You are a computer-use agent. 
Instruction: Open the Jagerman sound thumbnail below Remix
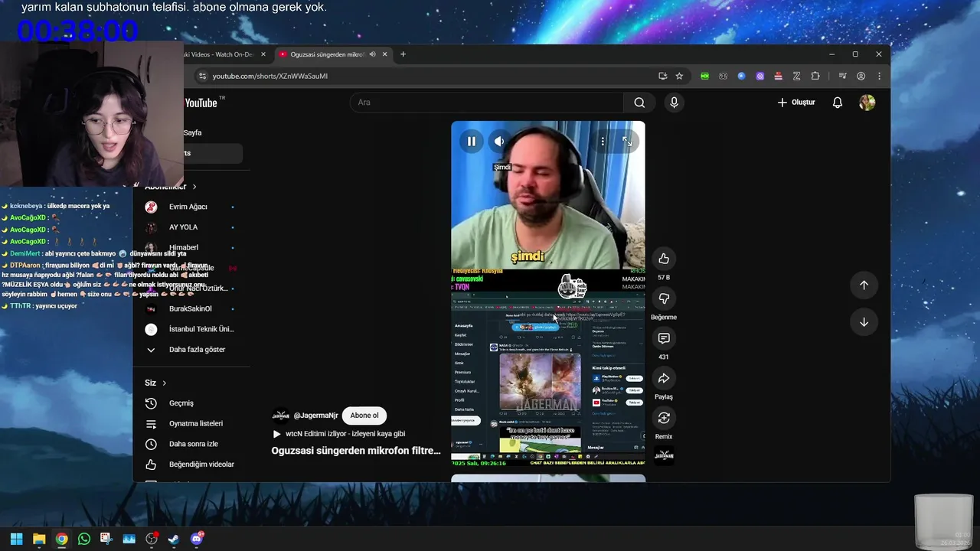664,455
